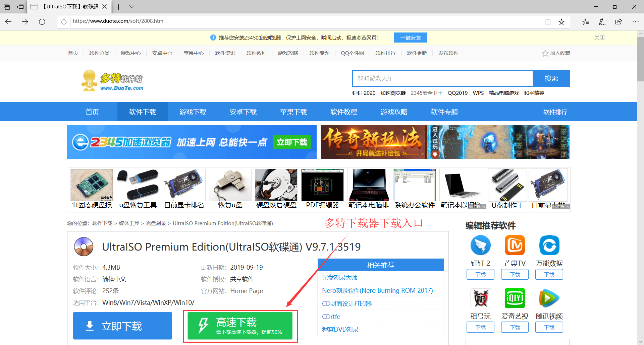The height and width of the screenshot is (345, 644).
Task: Open the tab list dropdown chevron
Action: (131, 7)
